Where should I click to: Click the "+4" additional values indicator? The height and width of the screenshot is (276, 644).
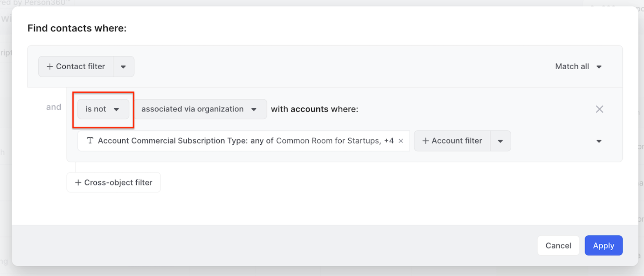[389, 141]
